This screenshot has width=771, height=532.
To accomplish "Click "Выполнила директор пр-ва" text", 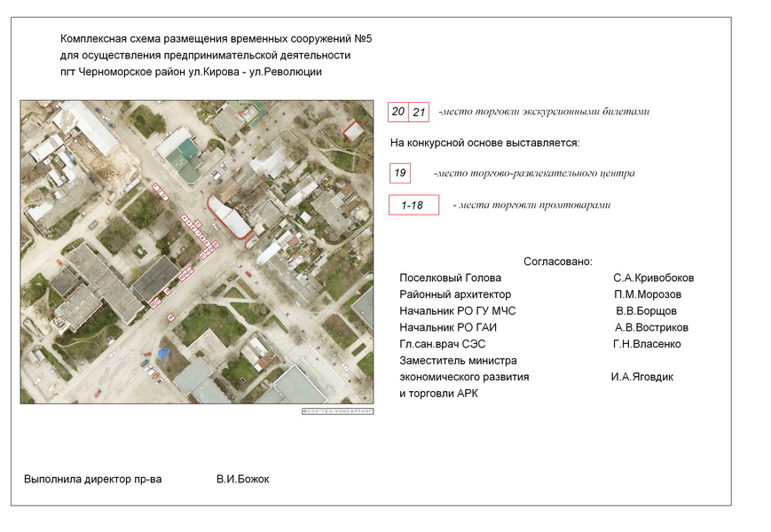I will (93, 479).
